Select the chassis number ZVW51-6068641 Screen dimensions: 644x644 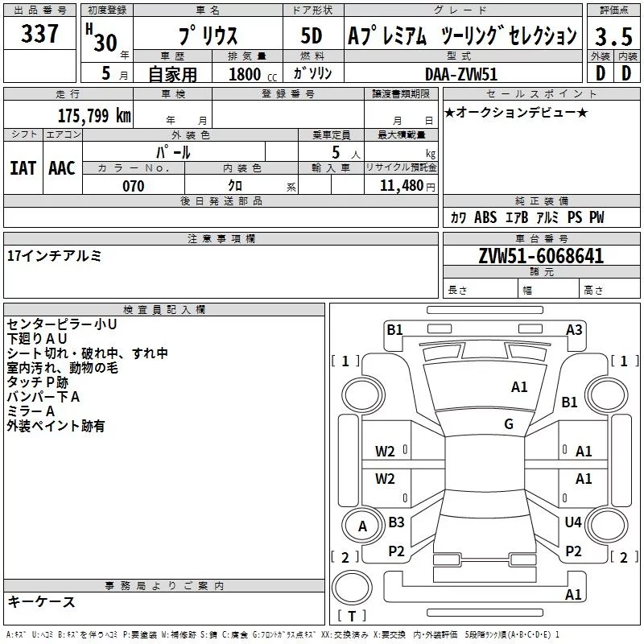pos(541,256)
